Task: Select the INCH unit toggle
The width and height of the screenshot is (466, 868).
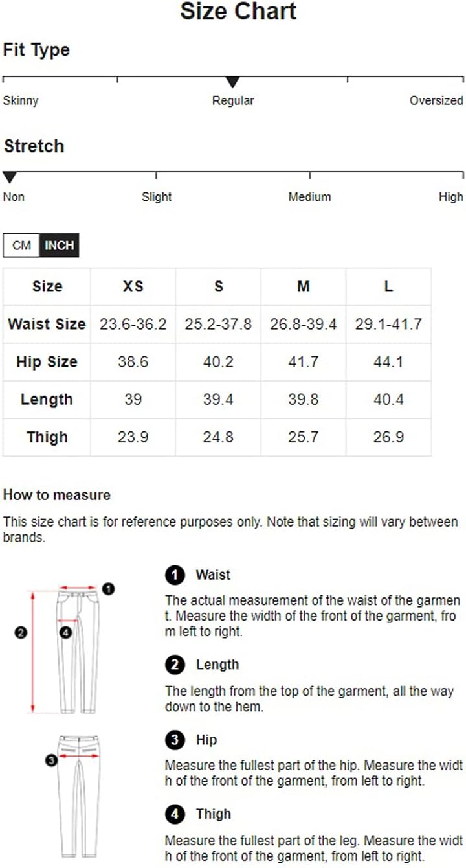Action: pos(60,246)
